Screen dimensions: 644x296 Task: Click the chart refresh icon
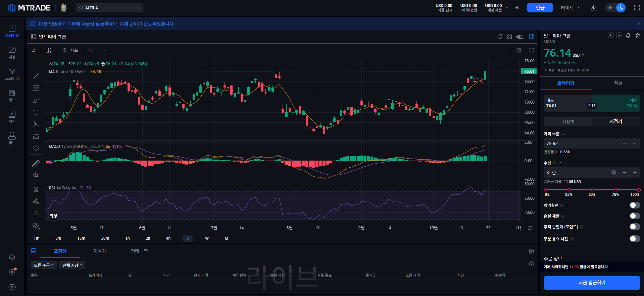point(500,37)
